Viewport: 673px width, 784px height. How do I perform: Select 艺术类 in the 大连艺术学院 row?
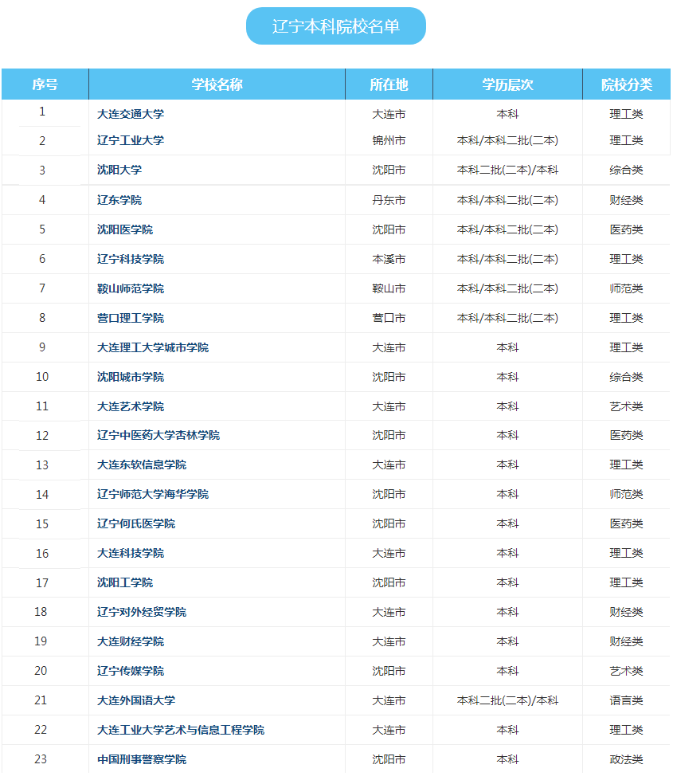coord(627,406)
